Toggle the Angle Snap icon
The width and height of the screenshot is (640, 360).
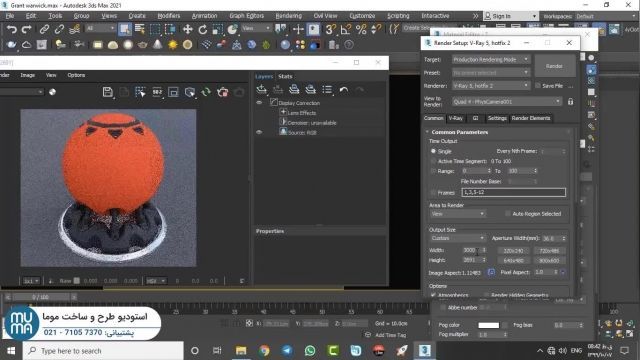(x=345, y=29)
